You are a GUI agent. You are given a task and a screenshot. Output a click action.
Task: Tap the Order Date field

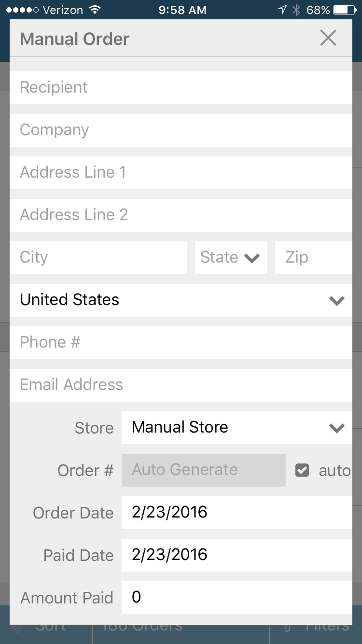click(237, 513)
